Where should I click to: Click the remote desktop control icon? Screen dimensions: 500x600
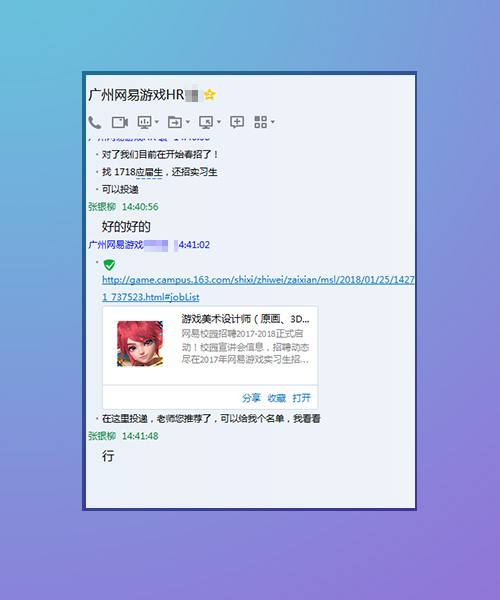(x=206, y=122)
